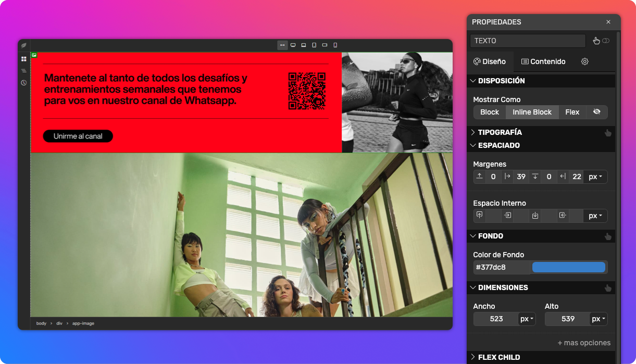Viewport: 636px width, 364px height.
Task: Expand the Tipografía section
Action: coord(541,132)
